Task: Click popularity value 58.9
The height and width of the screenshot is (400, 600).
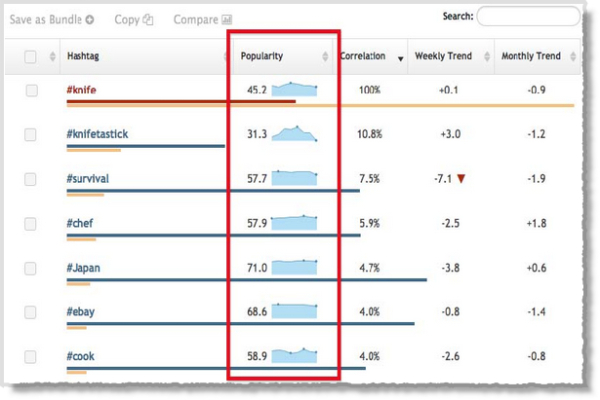Action: point(257,356)
